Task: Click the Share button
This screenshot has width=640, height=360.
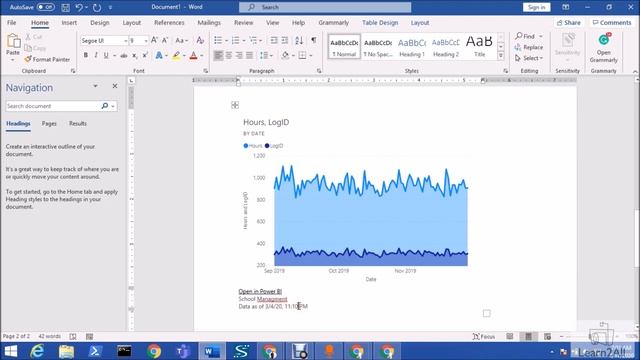Action: point(569,23)
